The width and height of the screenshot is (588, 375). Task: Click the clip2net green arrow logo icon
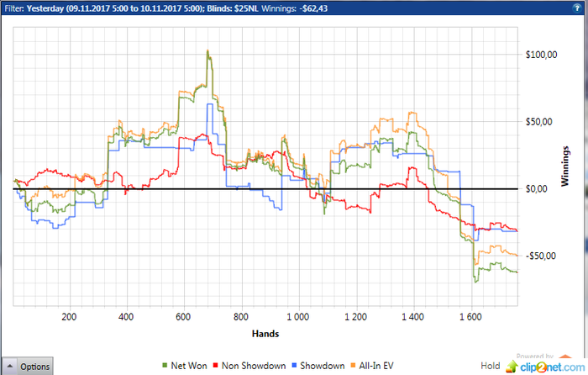pyautogui.click(x=512, y=367)
